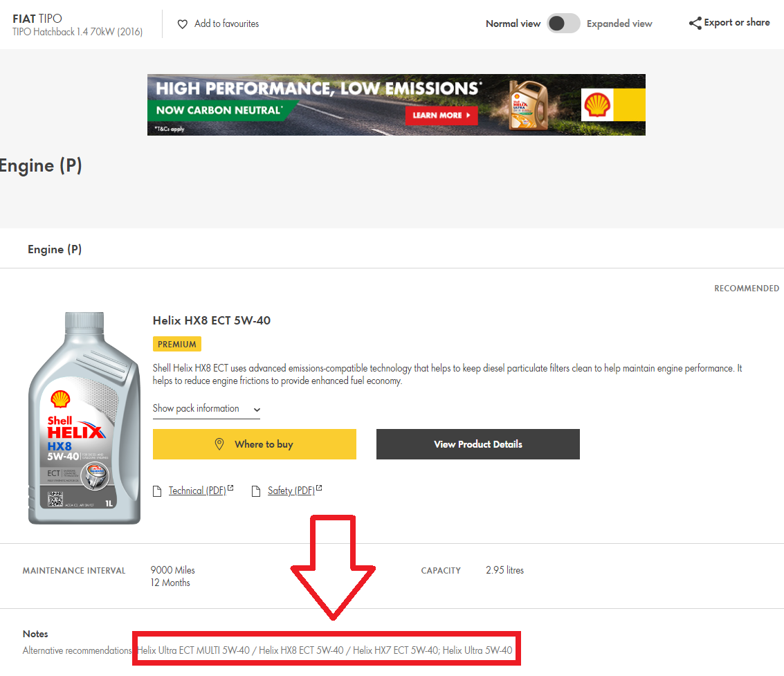Open the Safety (PDF) link
The width and height of the screenshot is (784, 676).
[x=291, y=491]
